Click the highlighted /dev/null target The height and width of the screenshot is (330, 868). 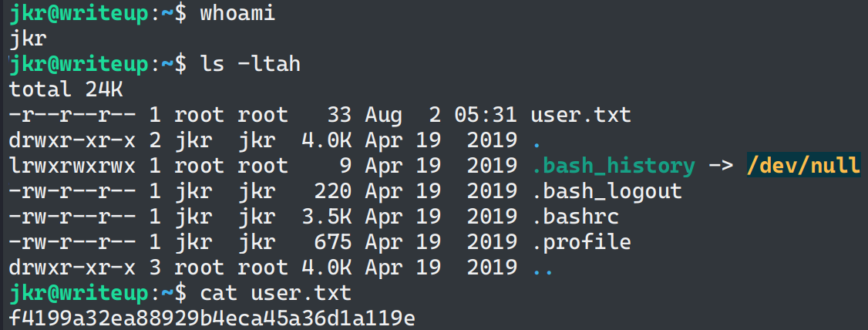(802, 166)
